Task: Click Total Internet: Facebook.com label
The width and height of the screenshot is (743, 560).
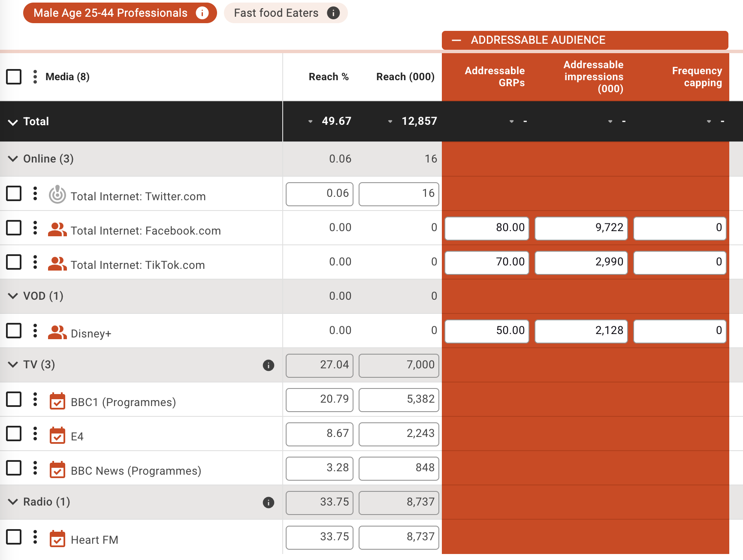Action: pos(146,231)
